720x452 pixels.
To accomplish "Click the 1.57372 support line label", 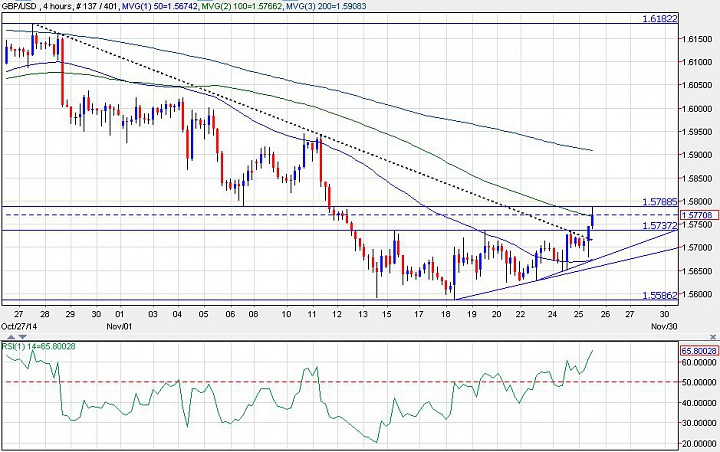I will (x=660, y=226).
